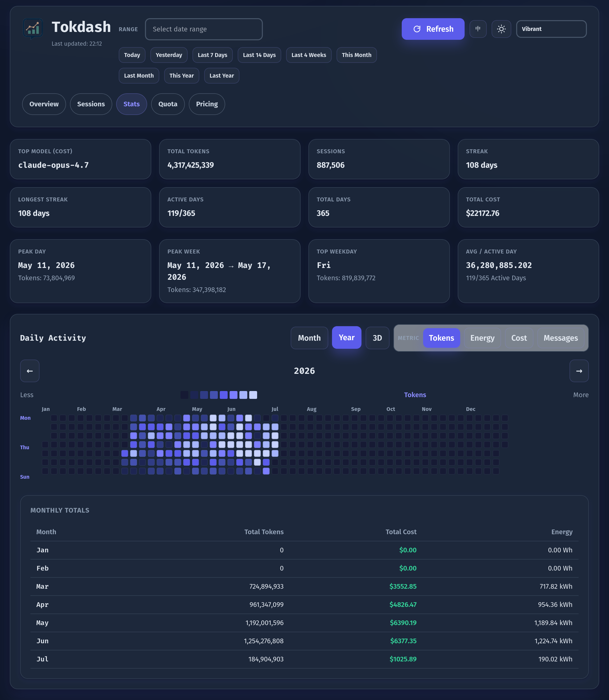This screenshot has width=609, height=700.
Task: Click the Energy column header
Action: [562, 532]
